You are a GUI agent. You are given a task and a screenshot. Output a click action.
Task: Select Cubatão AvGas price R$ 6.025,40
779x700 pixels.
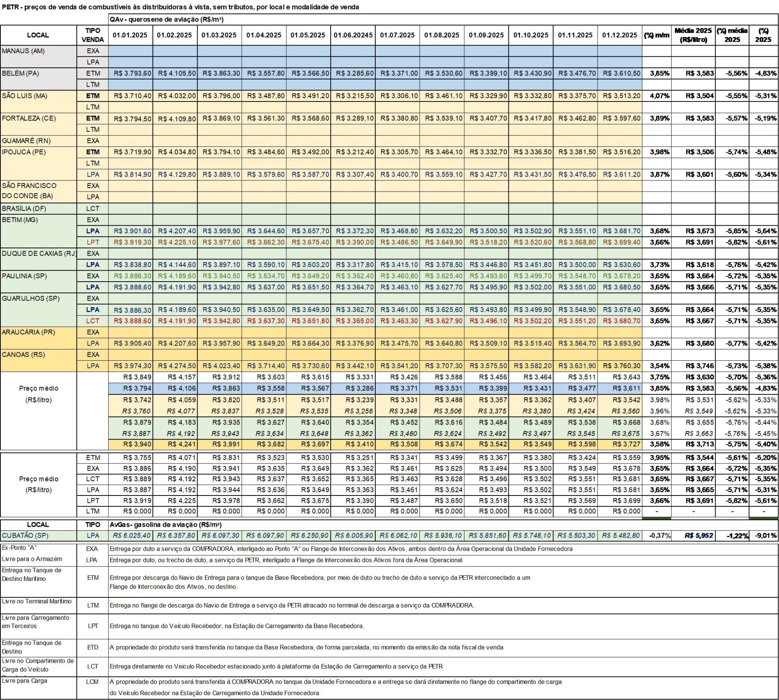point(132,536)
